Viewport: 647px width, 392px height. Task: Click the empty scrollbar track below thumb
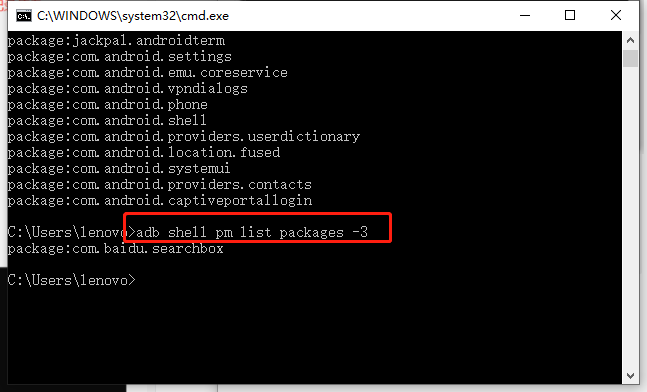click(630, 217)
